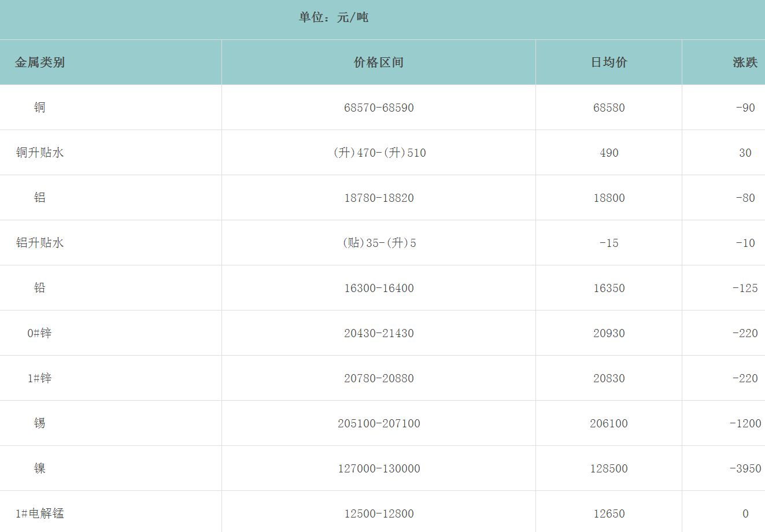
Task: Click the price range 68570-68590
Action: click(379, 108)
